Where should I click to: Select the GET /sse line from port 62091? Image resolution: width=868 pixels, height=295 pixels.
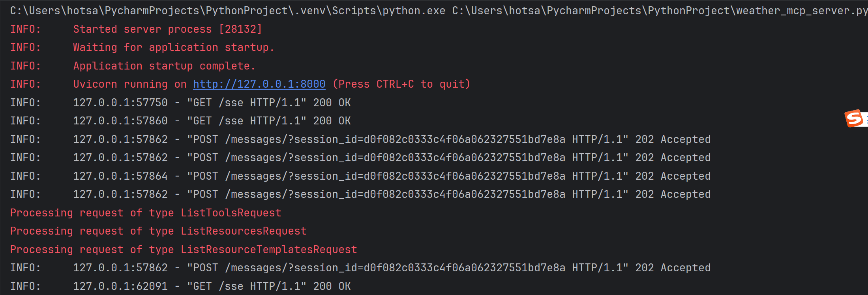pos(212,286)
